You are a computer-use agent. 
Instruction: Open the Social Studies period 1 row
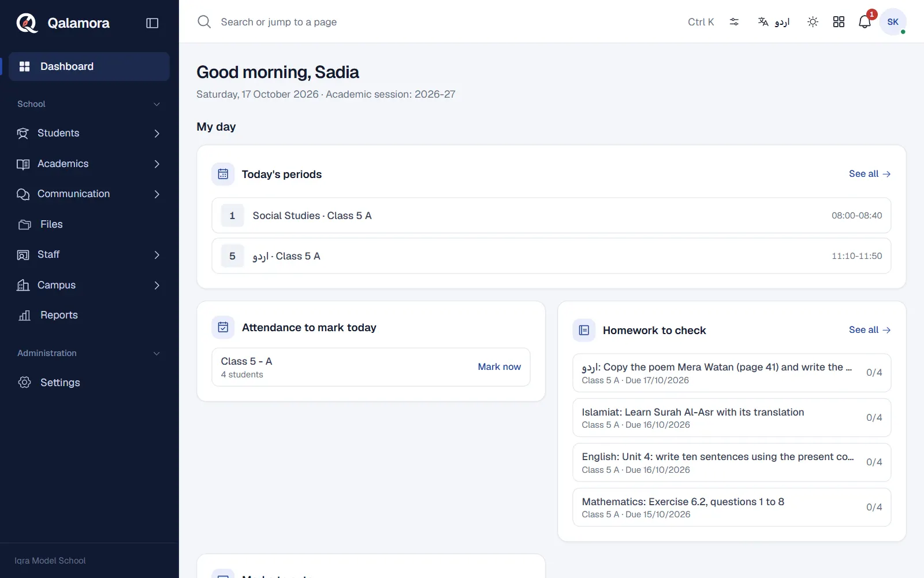(551, 216)
